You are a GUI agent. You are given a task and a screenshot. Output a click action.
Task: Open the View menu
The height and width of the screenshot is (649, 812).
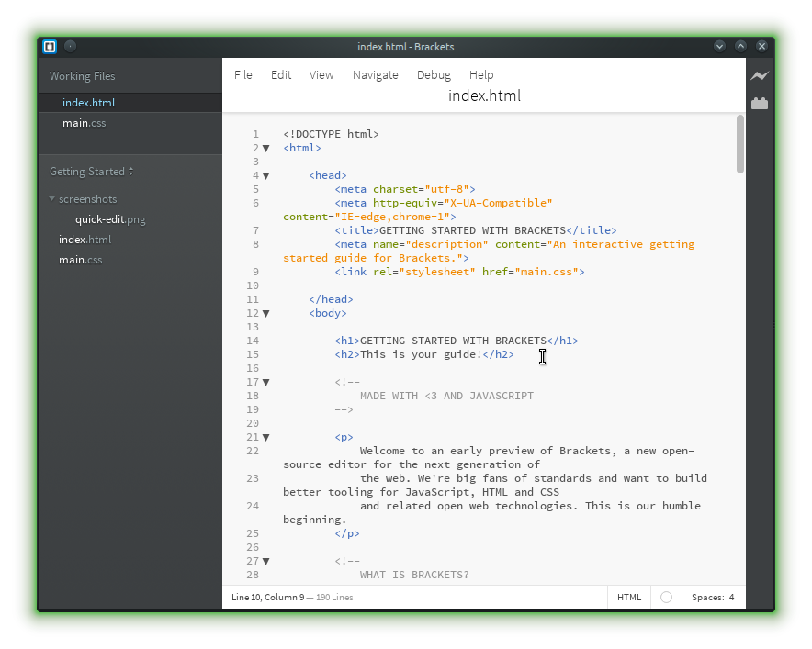(321, 75)
